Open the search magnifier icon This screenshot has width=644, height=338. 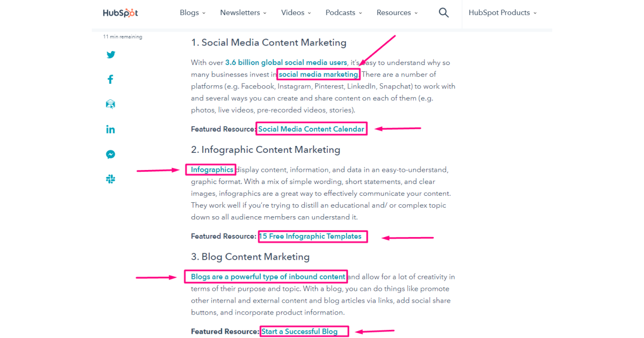click(x=443, y=13)
